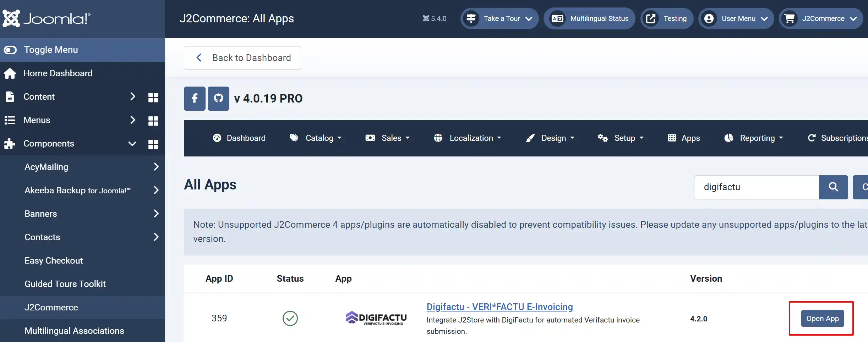Open the Reporting dropdown menu
The image size is (868, 342).
(754, 138)
